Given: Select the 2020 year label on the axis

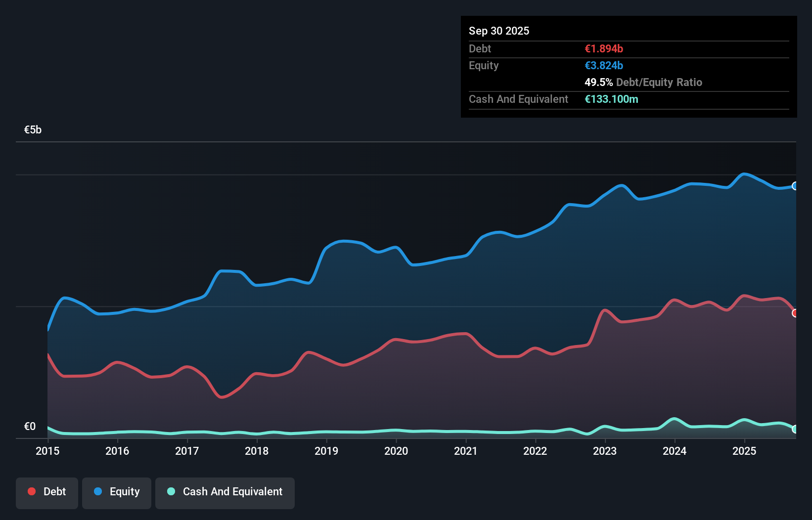Looking at the screenshot, I should (x=396, y=451).
